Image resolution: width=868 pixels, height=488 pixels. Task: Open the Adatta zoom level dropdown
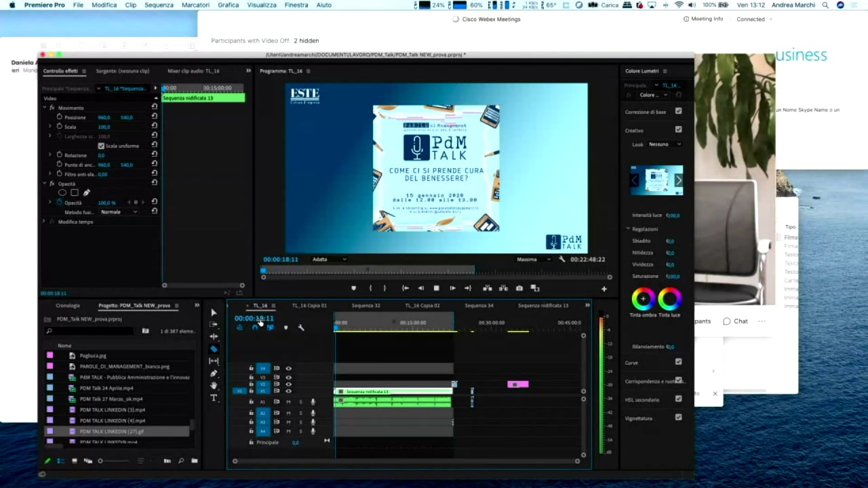(x=329, y=259)
